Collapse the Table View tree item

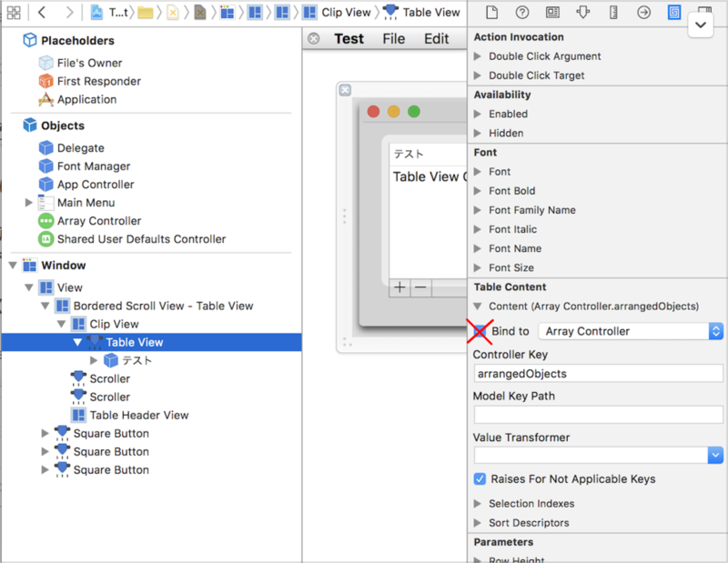click(x=77, y=342)
